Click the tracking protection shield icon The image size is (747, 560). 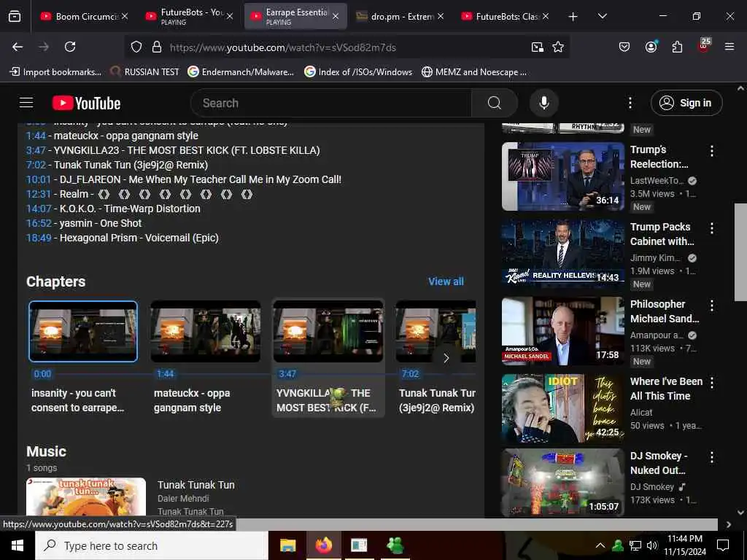(x=136, y=47)
